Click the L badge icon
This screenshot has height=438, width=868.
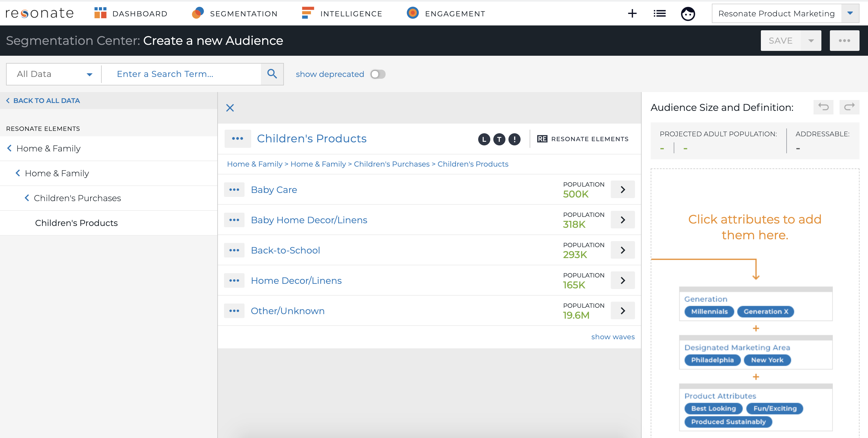tap(484, 139)
